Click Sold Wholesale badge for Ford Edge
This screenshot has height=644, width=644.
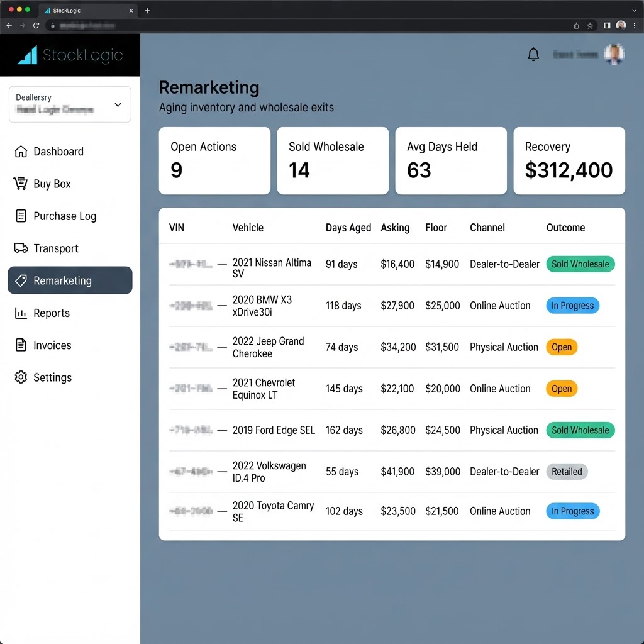[580, 430]
